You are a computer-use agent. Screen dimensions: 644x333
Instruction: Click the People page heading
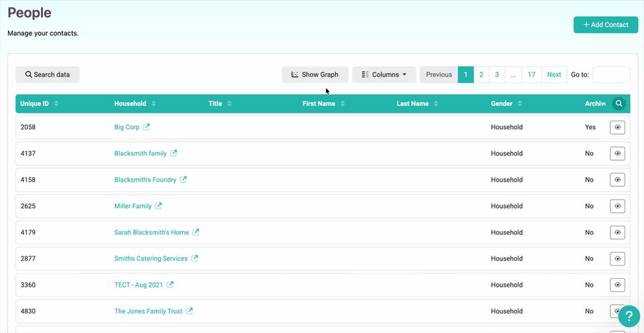tap(30, 13)
